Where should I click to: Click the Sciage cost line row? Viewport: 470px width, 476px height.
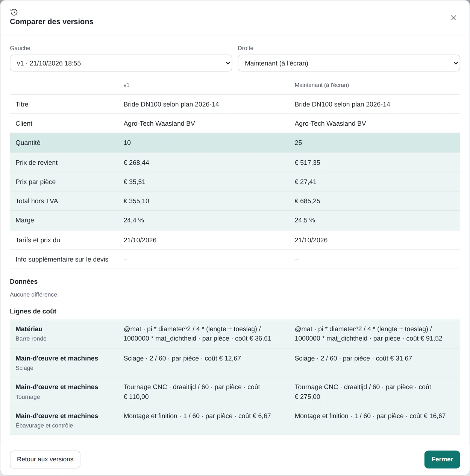[235, 363]
